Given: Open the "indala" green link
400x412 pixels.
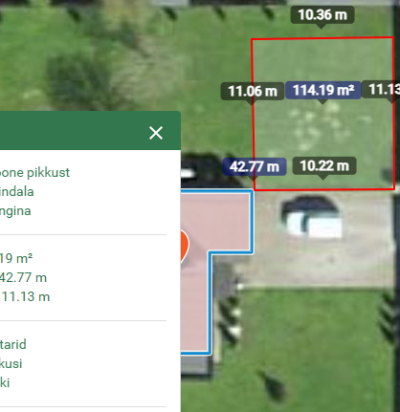Looking at the screenshot, I should (x=17, y=192).
